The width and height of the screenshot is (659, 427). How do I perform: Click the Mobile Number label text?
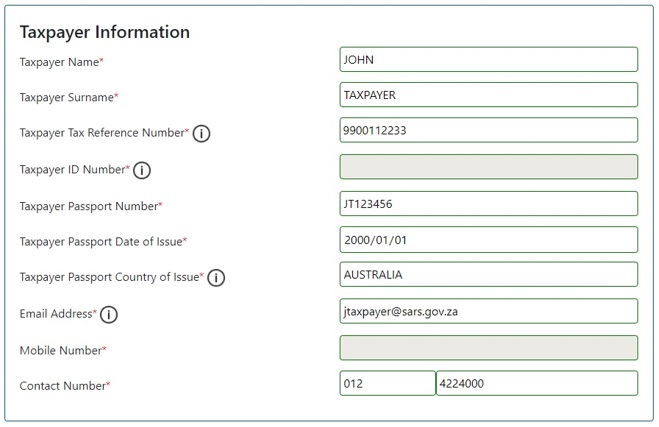(63, 350)
